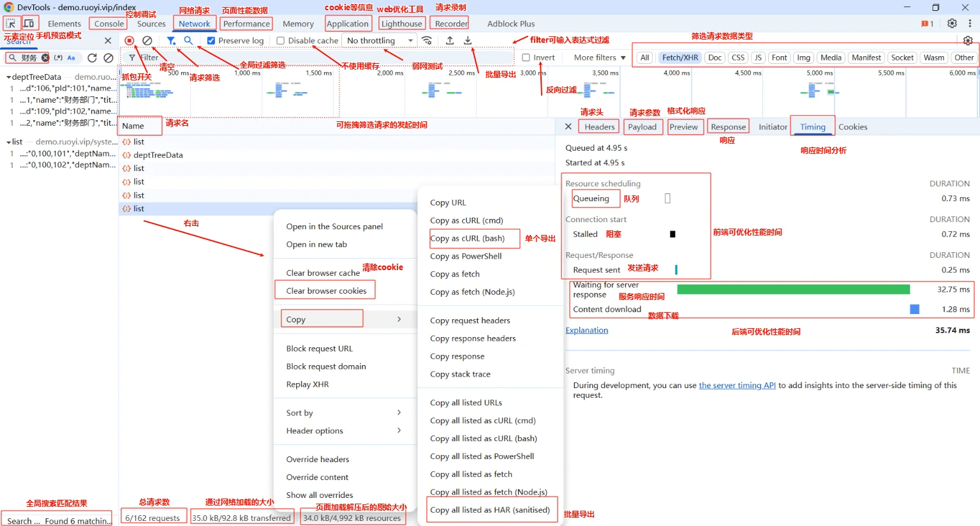Screen dimensions: 980x526
Task: Enable the Disable cache checkbox
Action: (281, 41)
